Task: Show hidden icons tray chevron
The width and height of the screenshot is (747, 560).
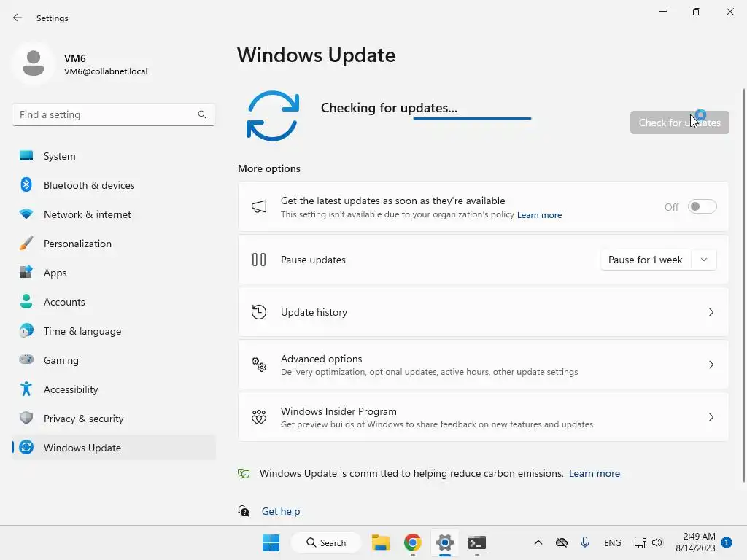Action: [x=538, y=542]
